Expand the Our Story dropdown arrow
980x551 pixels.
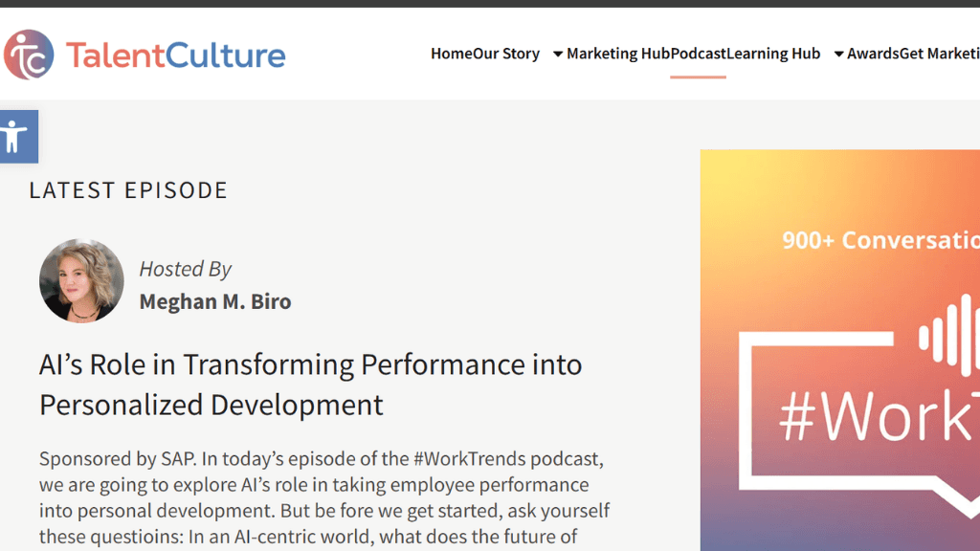pyautogui.click(x=558, y=55)
